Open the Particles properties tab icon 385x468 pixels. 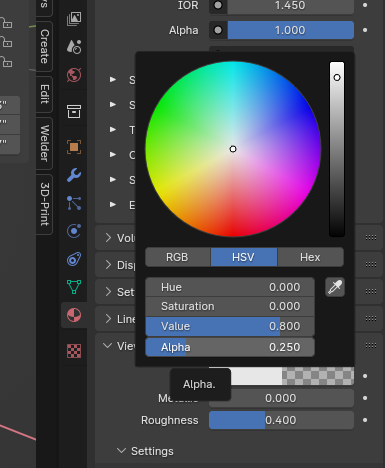74,203
